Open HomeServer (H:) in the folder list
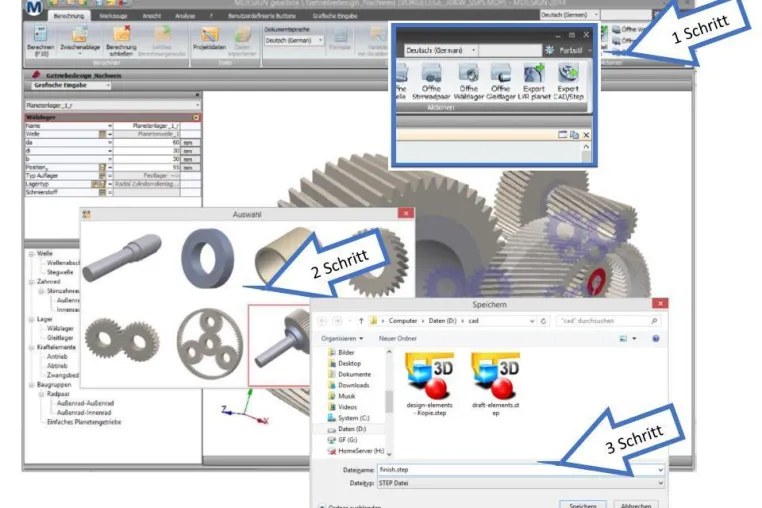Screen dimensions: 762x508 point(356,451)
